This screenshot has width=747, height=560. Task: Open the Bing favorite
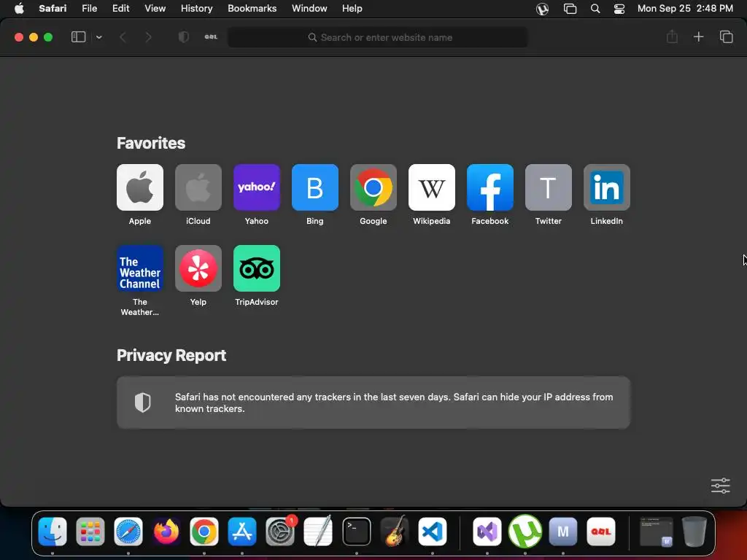(x=315, y=187)
